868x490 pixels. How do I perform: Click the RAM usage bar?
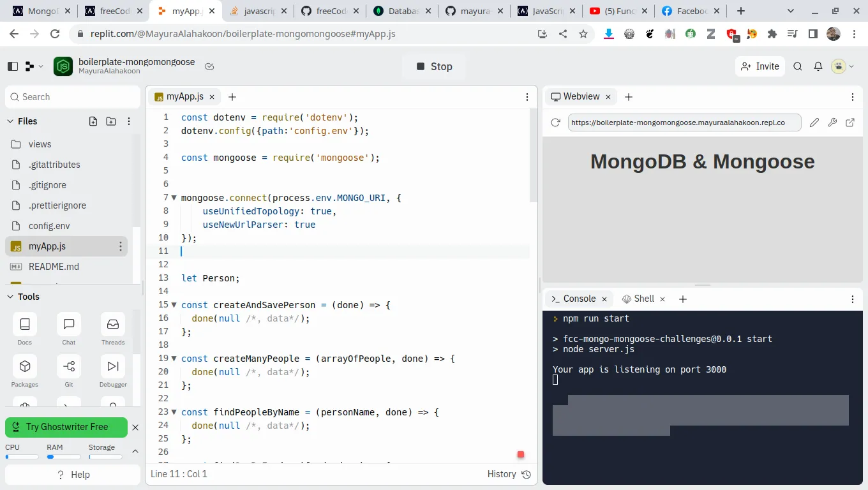(x=64, y=457)
